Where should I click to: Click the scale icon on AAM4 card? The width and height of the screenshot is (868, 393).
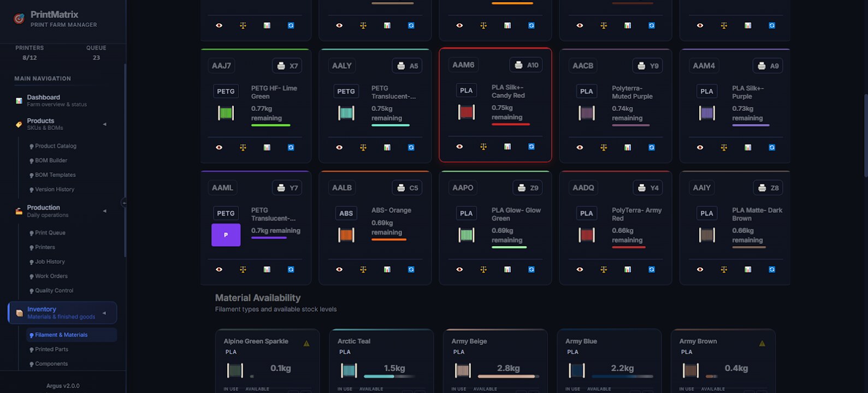pos(724,147)
